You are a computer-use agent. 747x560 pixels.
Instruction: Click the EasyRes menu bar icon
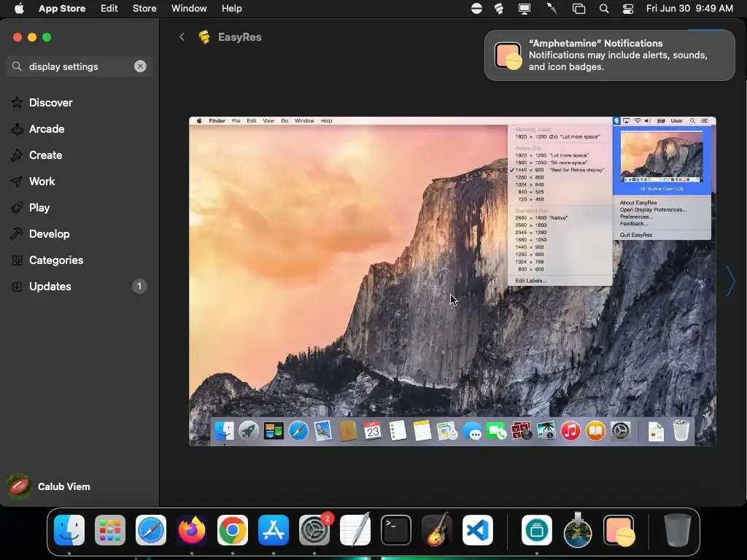point(499,8)
